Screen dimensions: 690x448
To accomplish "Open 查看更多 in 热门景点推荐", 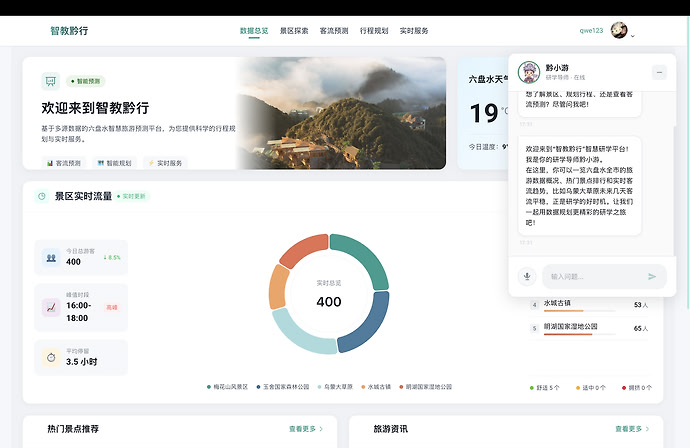I will [306, 429].
